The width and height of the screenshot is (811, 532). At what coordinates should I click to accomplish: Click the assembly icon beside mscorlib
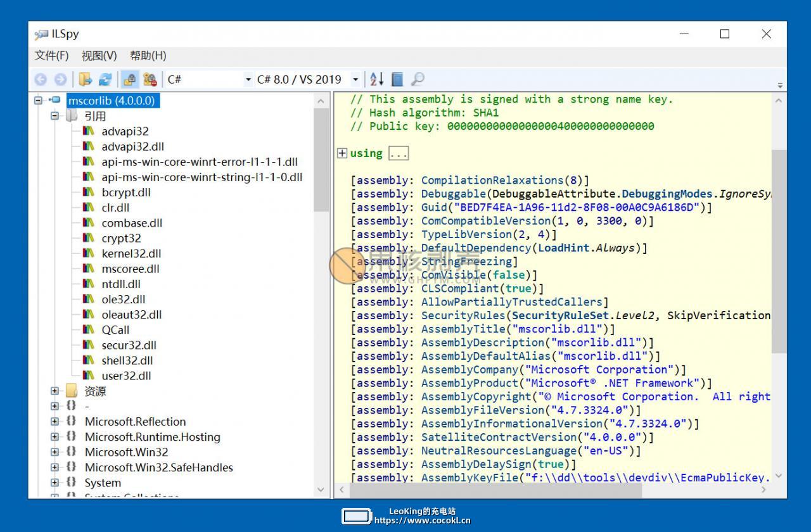pos(55,100)
